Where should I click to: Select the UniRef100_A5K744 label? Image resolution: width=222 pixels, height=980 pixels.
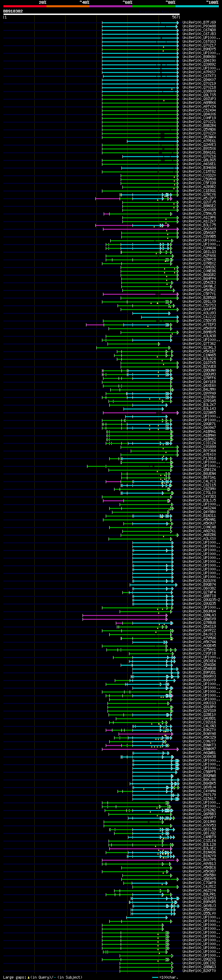(199, 642)
